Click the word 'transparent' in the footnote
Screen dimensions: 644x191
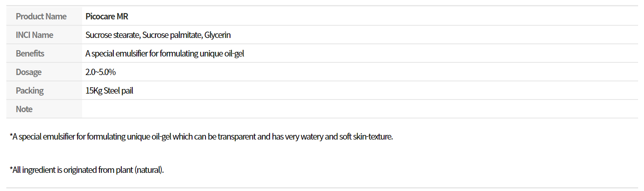pos(243,137)
